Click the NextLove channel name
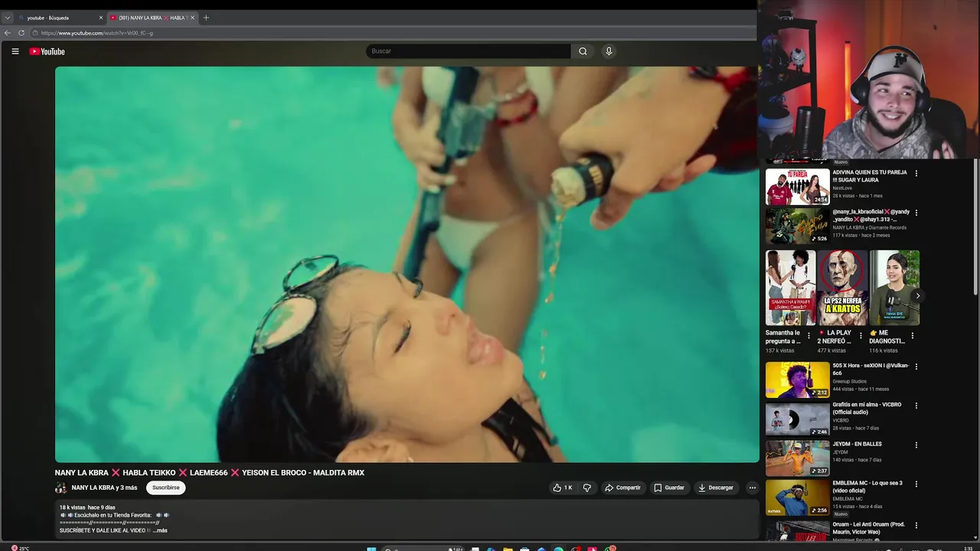This screenshot has width=980, height=551. pyautogui.click(x=842, y=187)
